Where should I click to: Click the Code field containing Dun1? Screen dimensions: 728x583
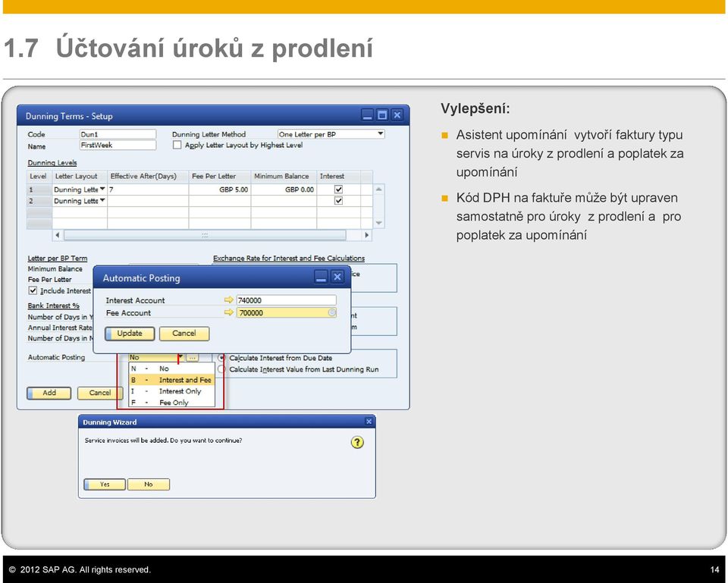[118, 134]
